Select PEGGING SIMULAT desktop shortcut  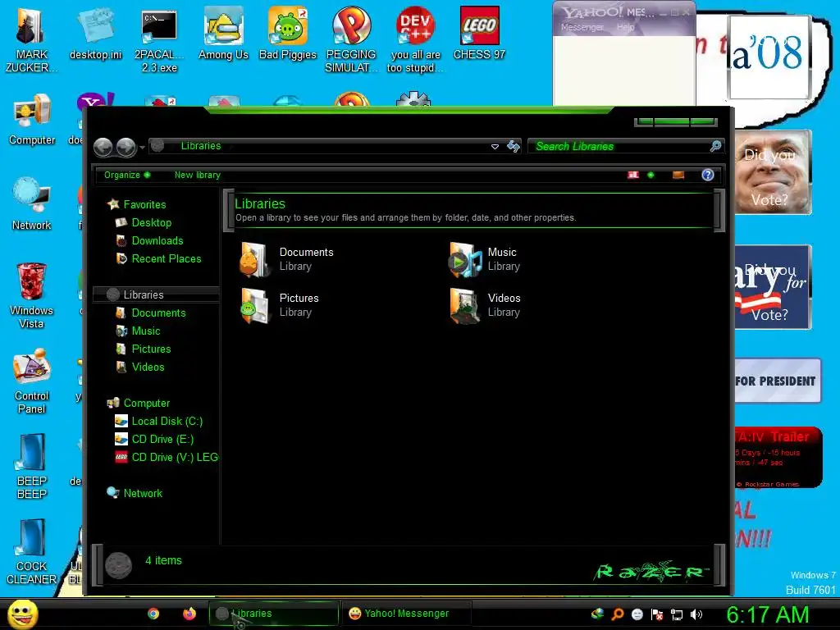click(351, 39)
